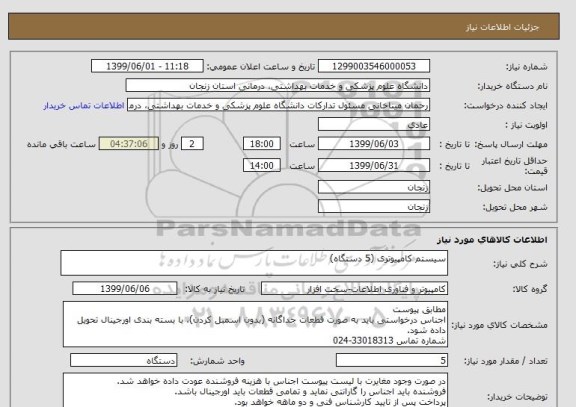Image resolution: width=576 pixels, height=407 pixels.
Task: Click the مشخصات کالای مورد نیاز text area
Action: tap(255, 324)
